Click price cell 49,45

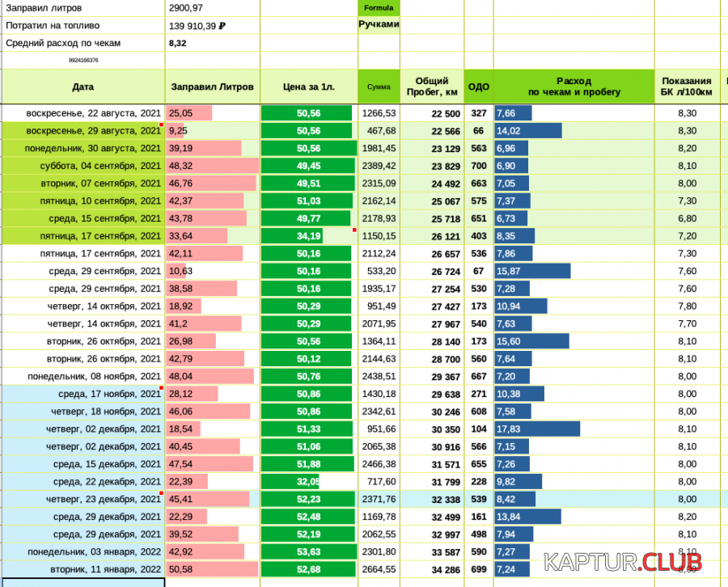pos(309,166)
